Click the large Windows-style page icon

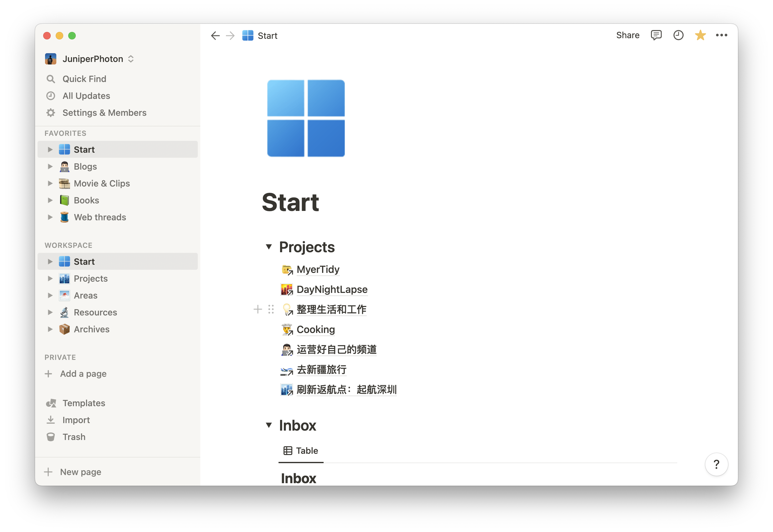[x=306, y=118]
